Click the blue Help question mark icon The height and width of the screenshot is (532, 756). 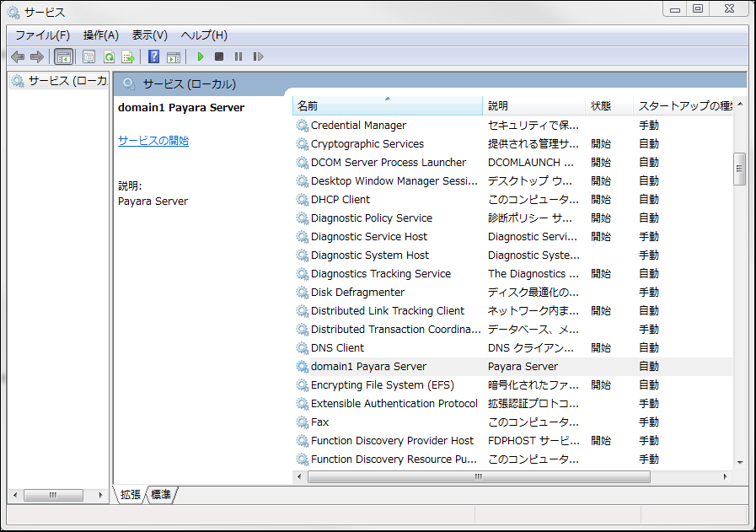coord(153,56)
